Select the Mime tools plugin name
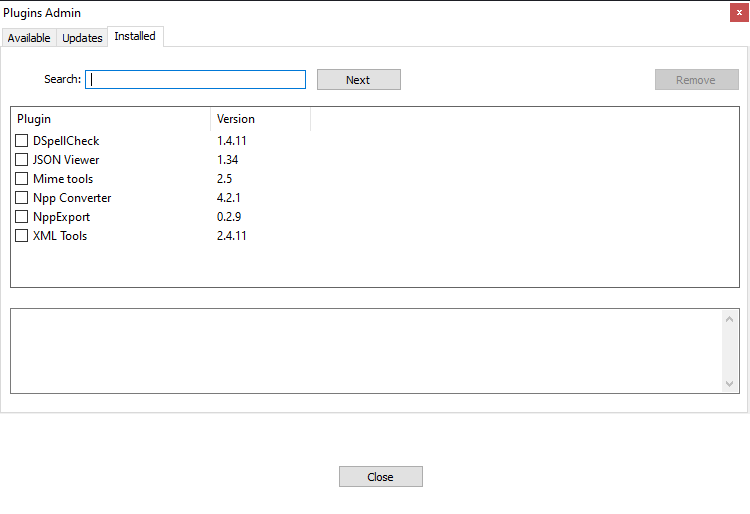750x514 pixels. [x=63, y=179]
